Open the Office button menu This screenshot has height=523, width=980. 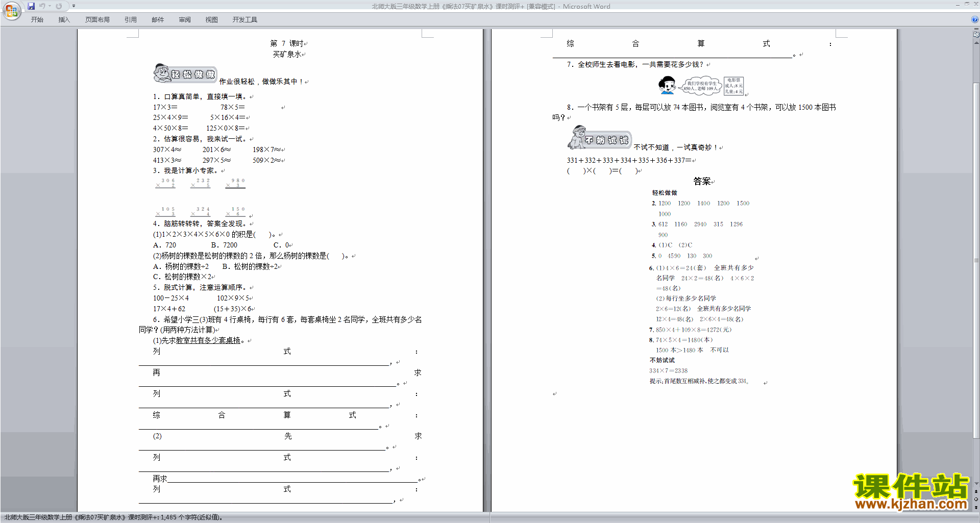11,10
